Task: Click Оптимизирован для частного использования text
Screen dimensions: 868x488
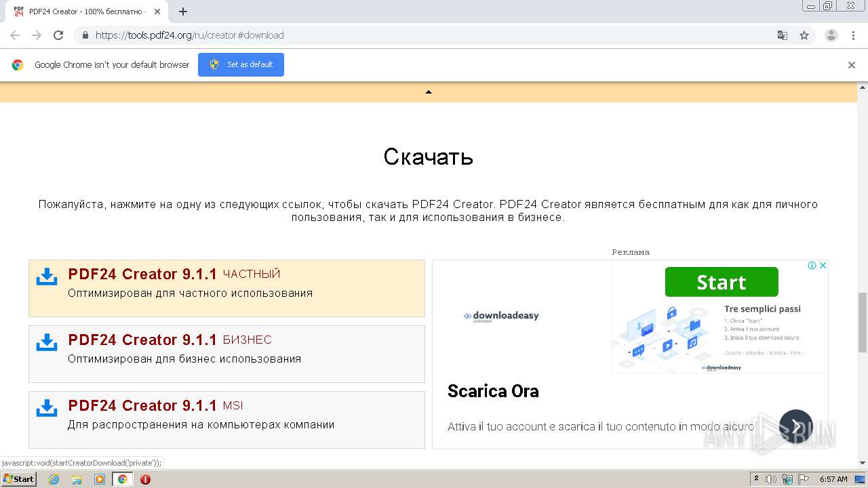Action: pos(190,293)
